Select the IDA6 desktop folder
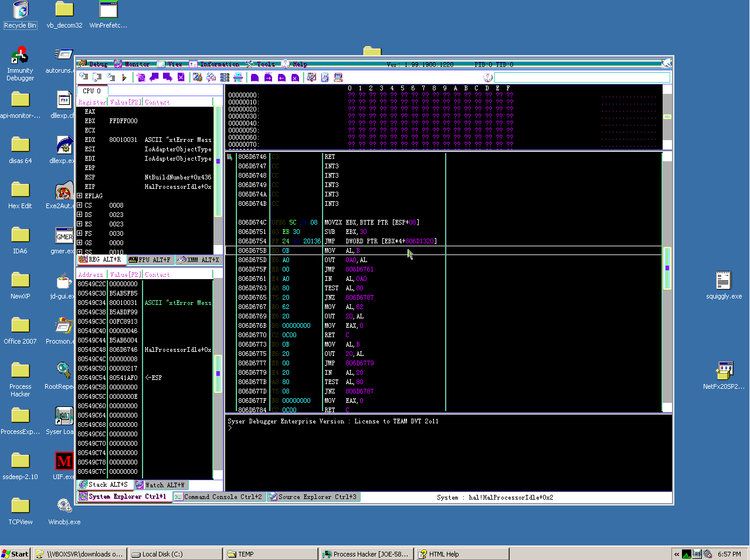Screen dimensions: 750x560 [21, 241]
